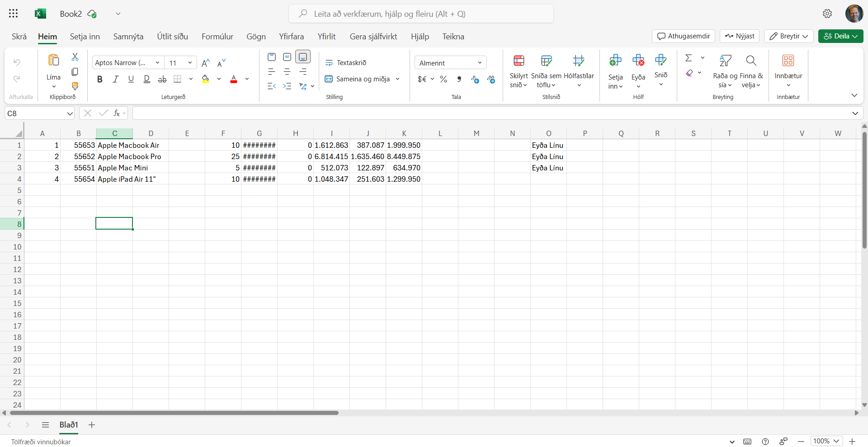Click the percent style icon
The height and width of the screenshot is (447, 868).
[x=443, y=80]
